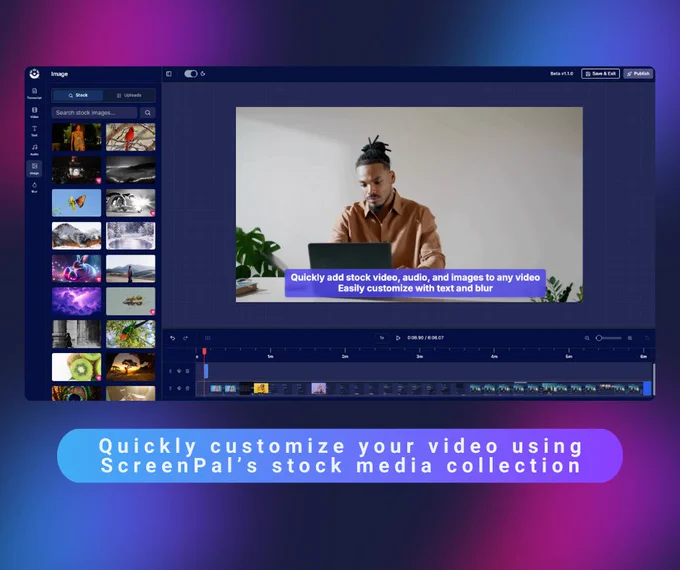Image resolution: width=680 pixels, height=570 pixels.
Task: Select the red cardinal bird image
Action: click(x=131, y=137)
